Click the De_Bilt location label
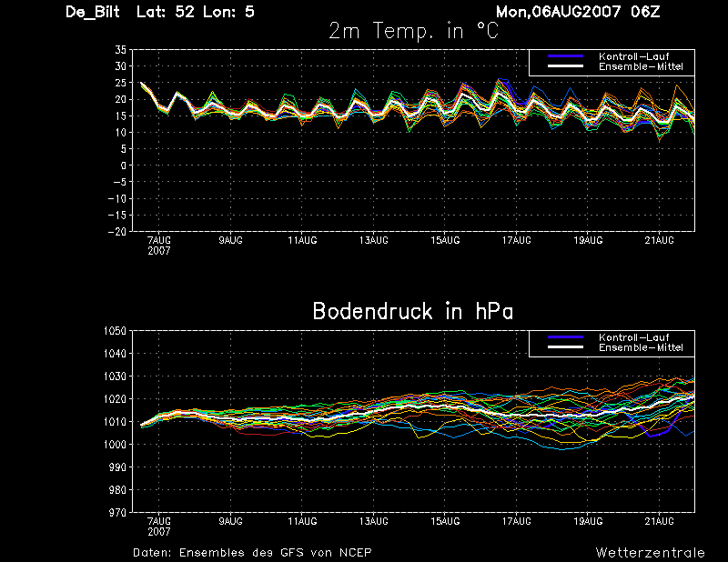 coord(93,12)
